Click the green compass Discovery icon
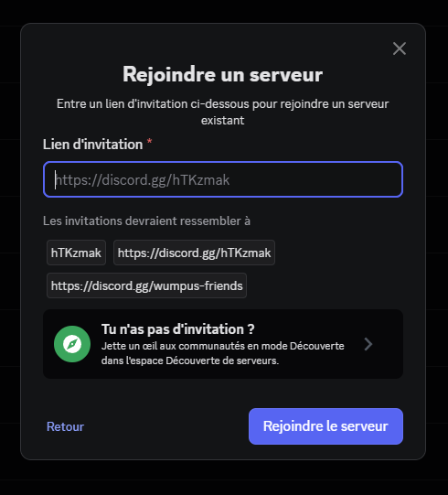Image resolution: width=448 pixels, height=495 pixels. click(x=72, y=344)
